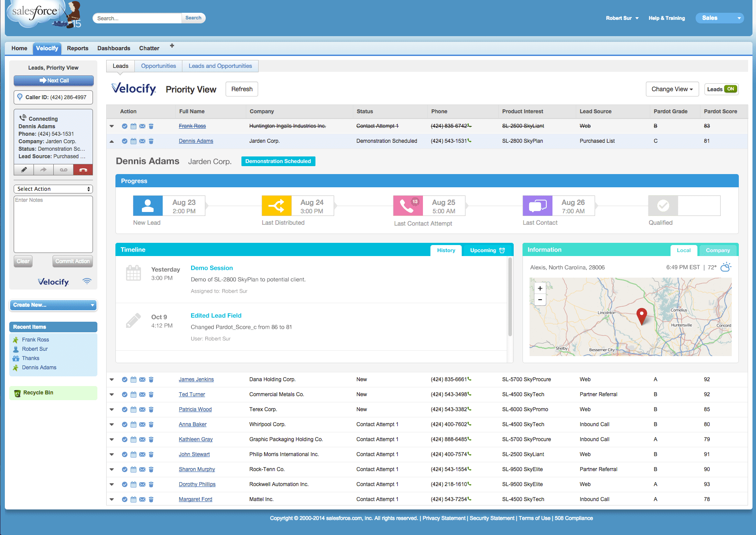Screen dimensions: 756x535
Task: Hang up the current call with Dennis Adams
Action: tap(83, 170)
